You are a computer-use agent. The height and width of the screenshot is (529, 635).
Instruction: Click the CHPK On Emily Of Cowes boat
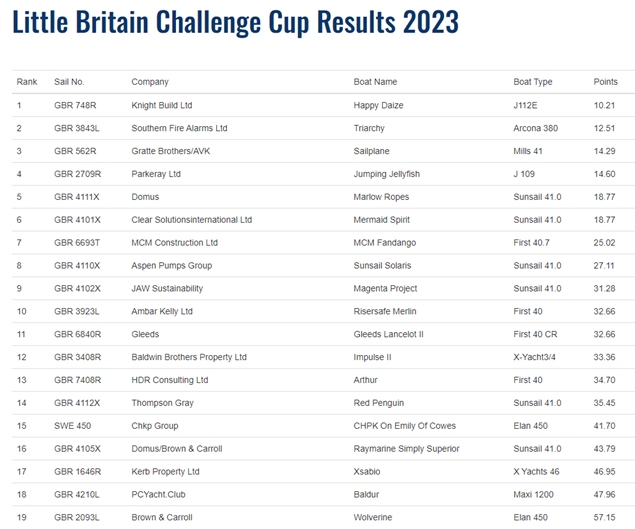(x=405, y=426)
